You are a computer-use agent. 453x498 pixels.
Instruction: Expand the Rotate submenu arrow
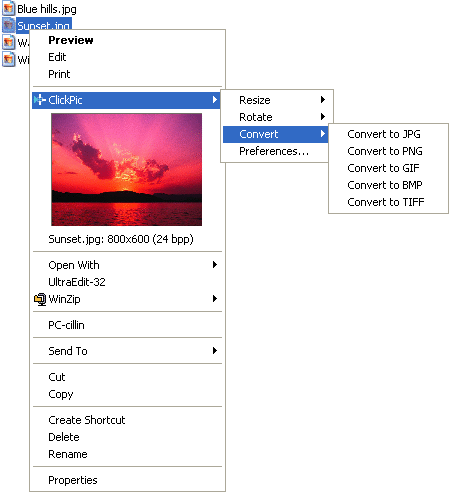point(323,117)
